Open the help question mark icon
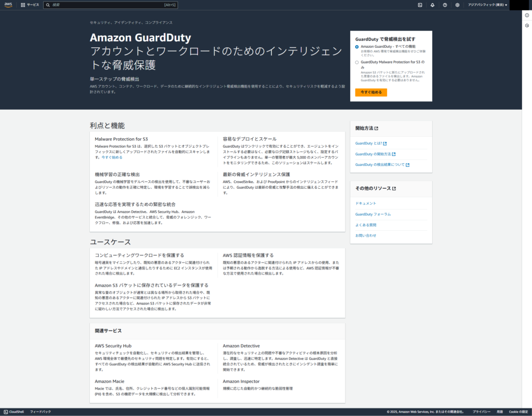The width and height of the screenshot is (532, 416). (445, 5)
